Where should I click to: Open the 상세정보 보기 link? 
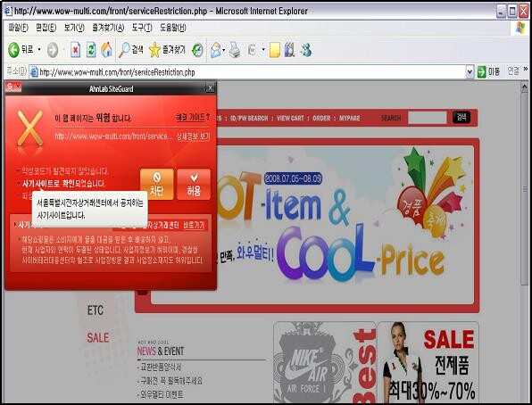(x=193, y=136)
